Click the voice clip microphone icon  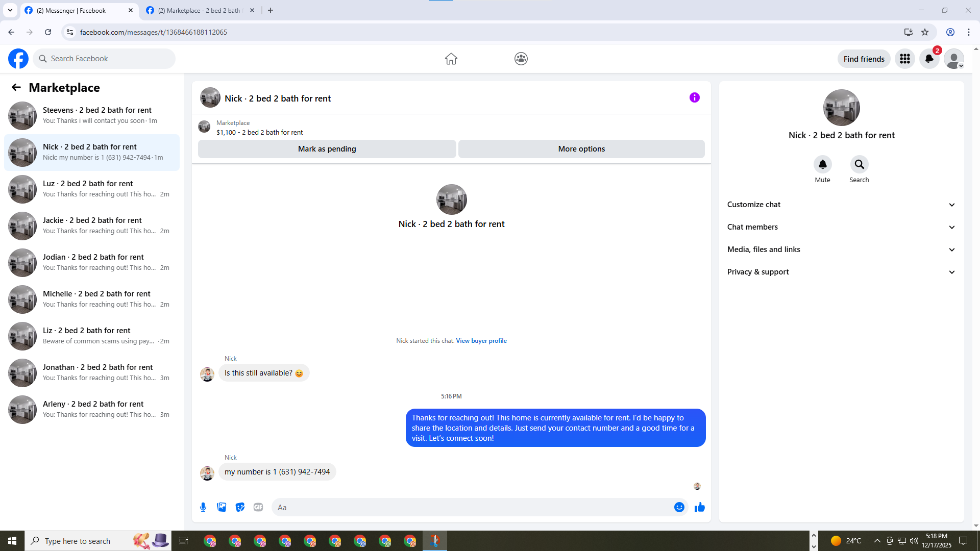(203, 507)
